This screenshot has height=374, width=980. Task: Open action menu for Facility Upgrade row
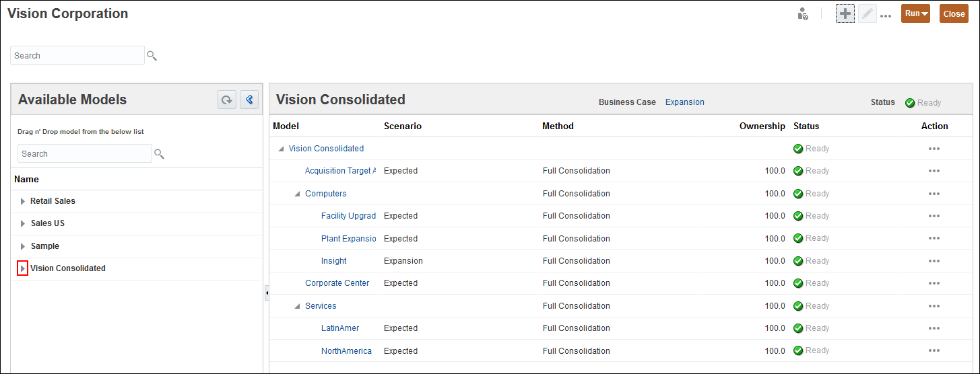click(934, 216)
